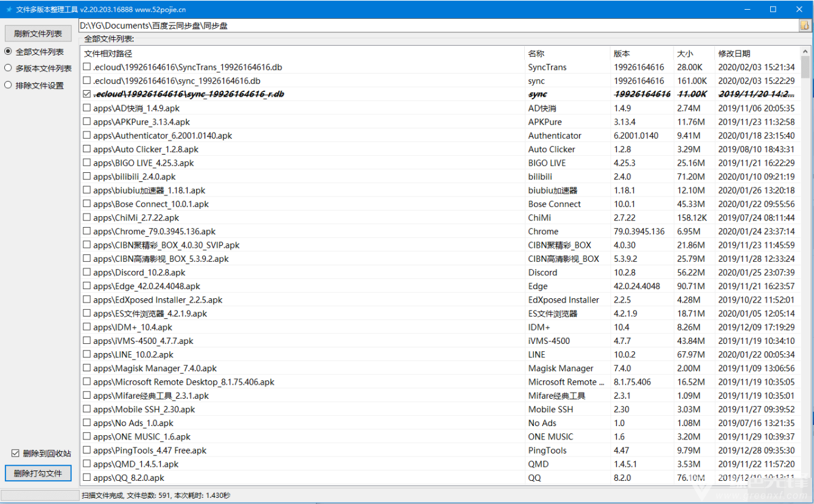The width and height of the screenshot is (814, 504).
Task: Select the apps\Auto Clicker_1.2.8.apk row
Action: click(x=440, y=149)
